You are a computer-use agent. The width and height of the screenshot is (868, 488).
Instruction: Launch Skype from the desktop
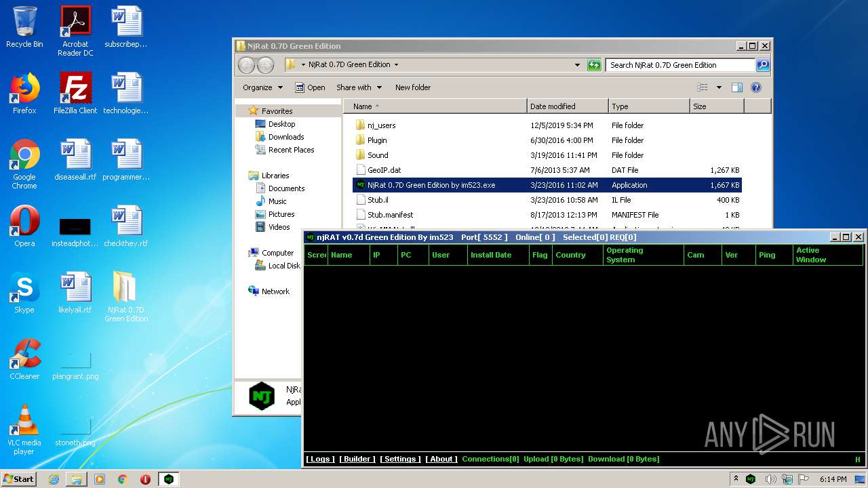(x=24, y=293)
